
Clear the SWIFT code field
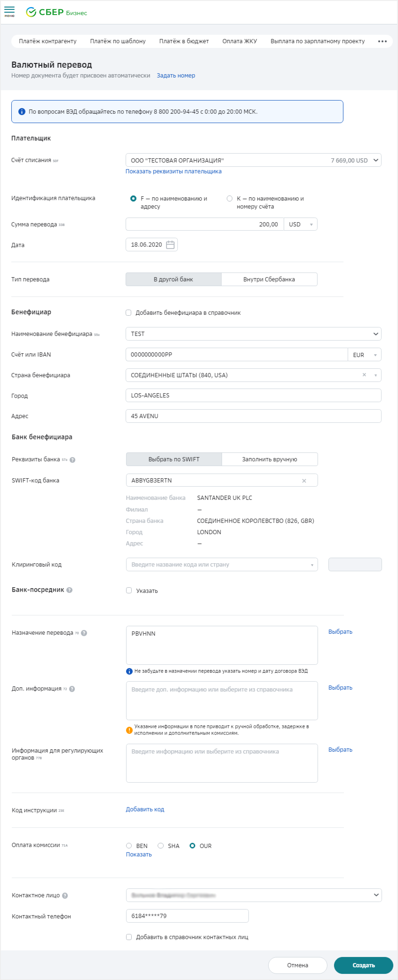pyautogui.click(x=304, y=481)
